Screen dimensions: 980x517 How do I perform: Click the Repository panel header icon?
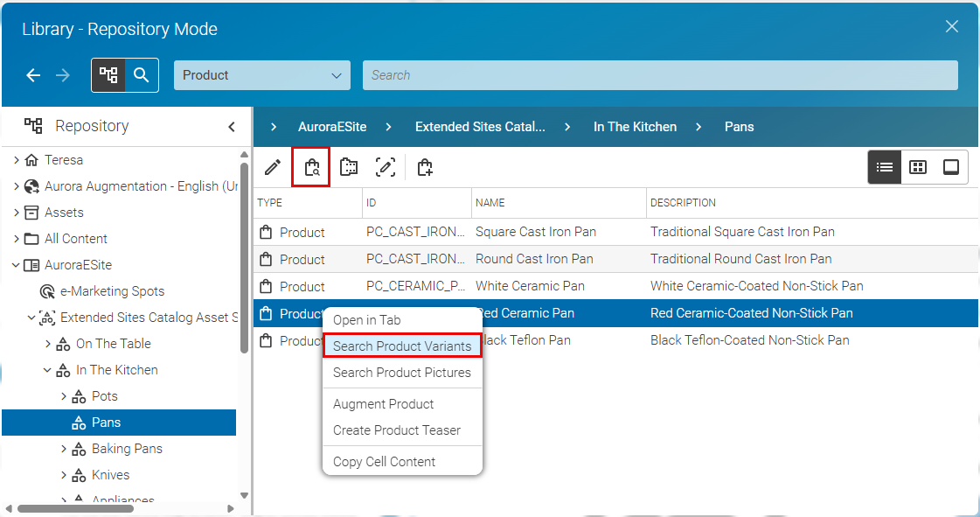[x=33, y=125]
